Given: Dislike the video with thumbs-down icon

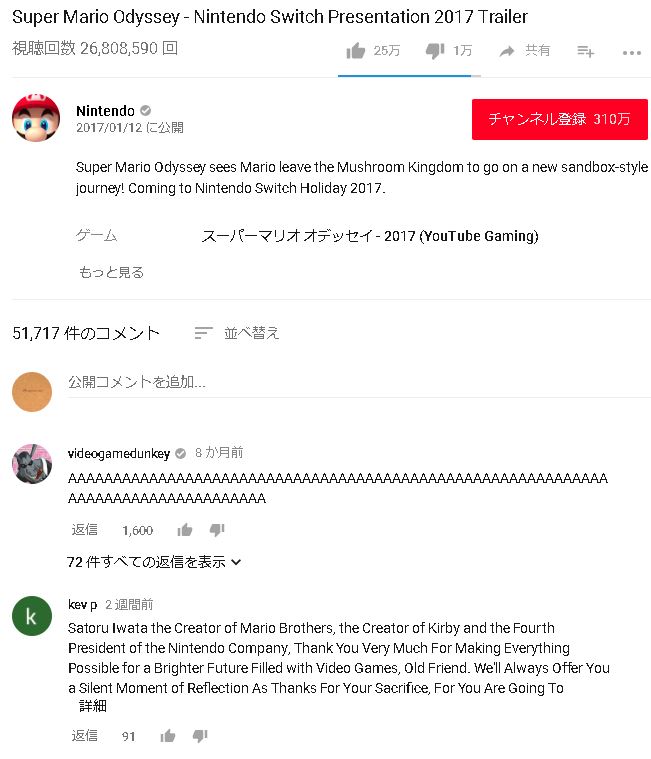Looking at the screenshot, I should click(435, 50).
